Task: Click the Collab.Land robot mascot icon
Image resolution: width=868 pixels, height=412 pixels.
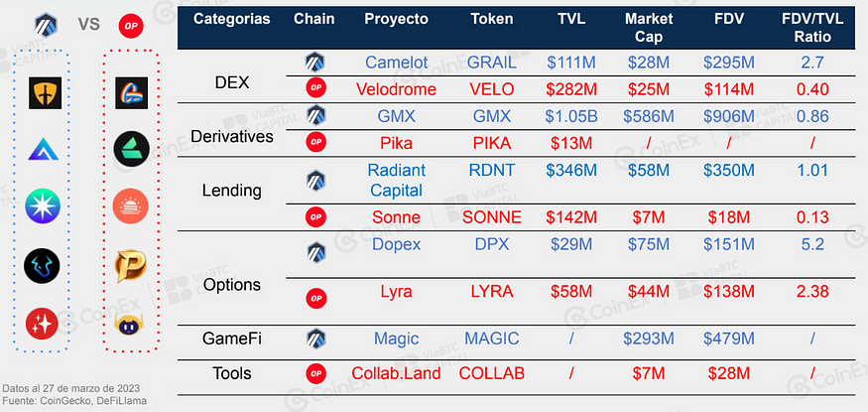Action: (x=131, y=325)
